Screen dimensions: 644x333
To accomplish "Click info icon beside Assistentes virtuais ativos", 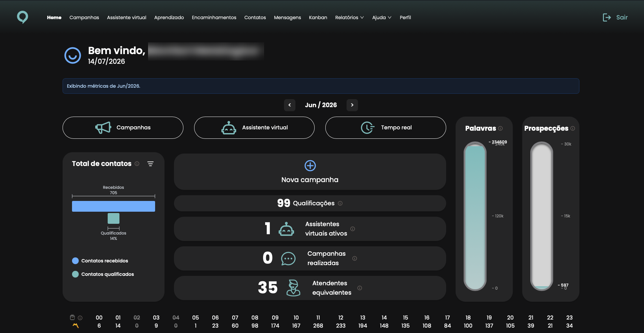I will [x=353, y=229].
